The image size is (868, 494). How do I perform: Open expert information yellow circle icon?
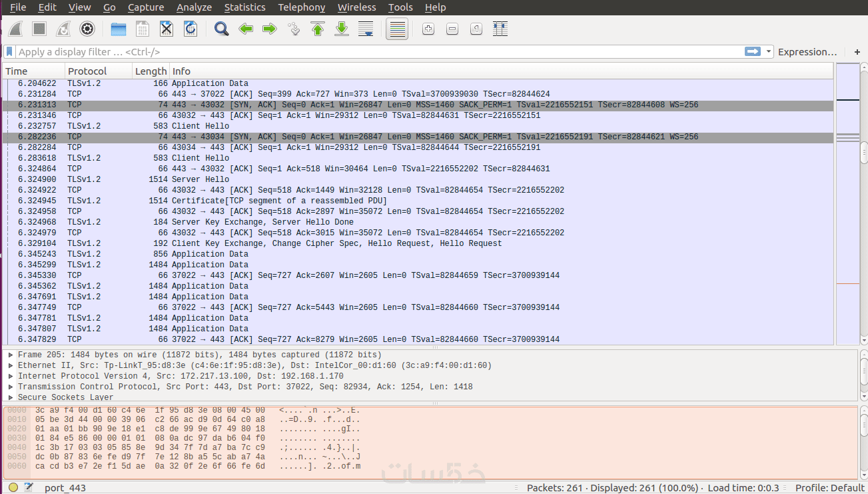coord(13,487)
